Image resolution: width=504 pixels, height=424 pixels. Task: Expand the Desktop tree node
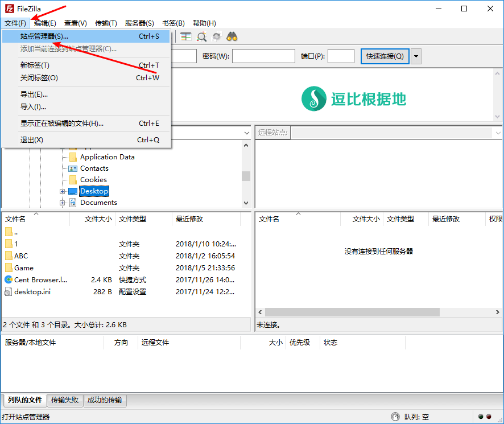click(x=62, y=191)
